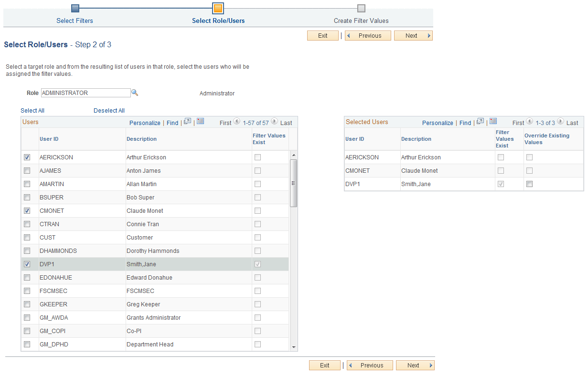Open Users grid in a new window
This screenshot has height=376, width=588.
click(x=186, y=122)
